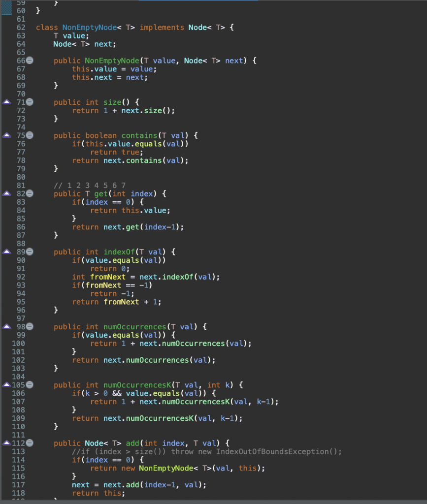427x504 pixels.
Task: Click the 'indexOf' method name on line 89
Action: coord(119,252)
